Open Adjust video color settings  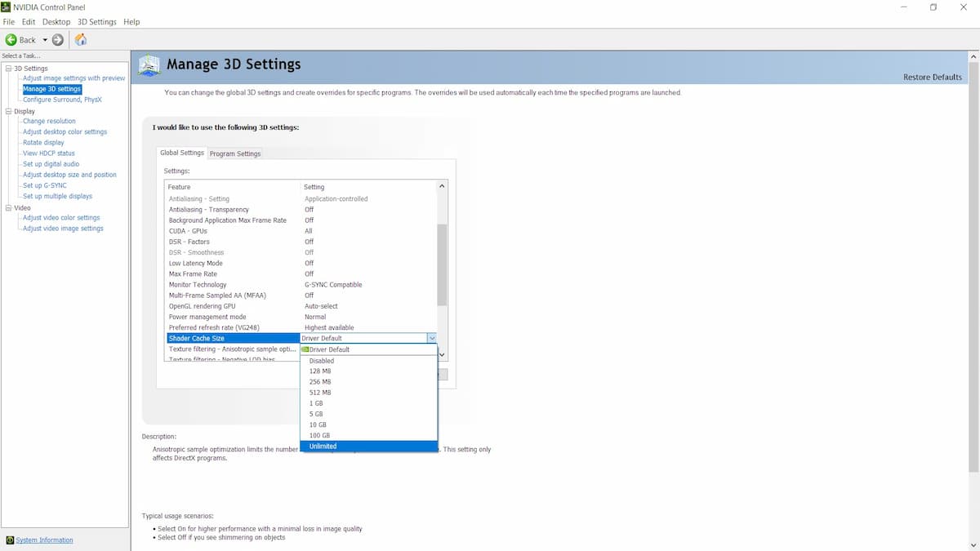pos(61,218)
